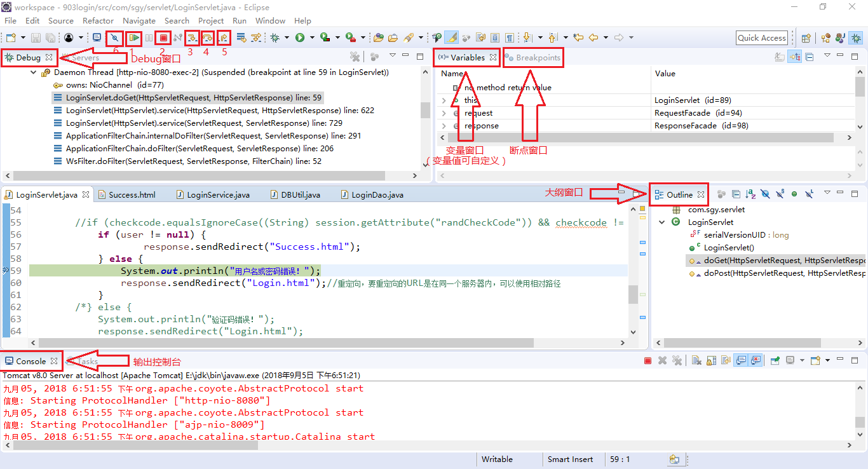Screen dimensions: 868x469
Task: Toggle Hide Fields in Outline toolbar
Action: [x=765, y=194]
